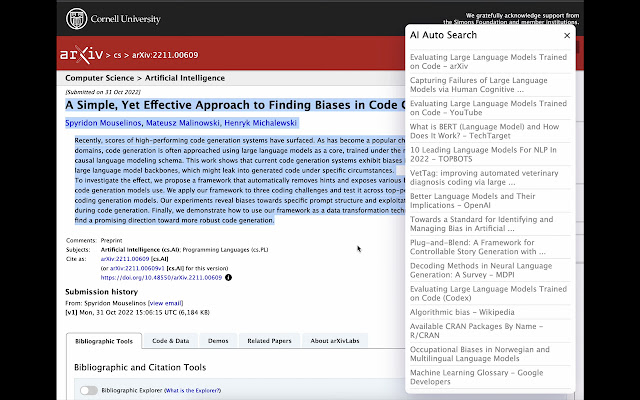Open author link Henryk Michalewski

[x=260, y=123]
